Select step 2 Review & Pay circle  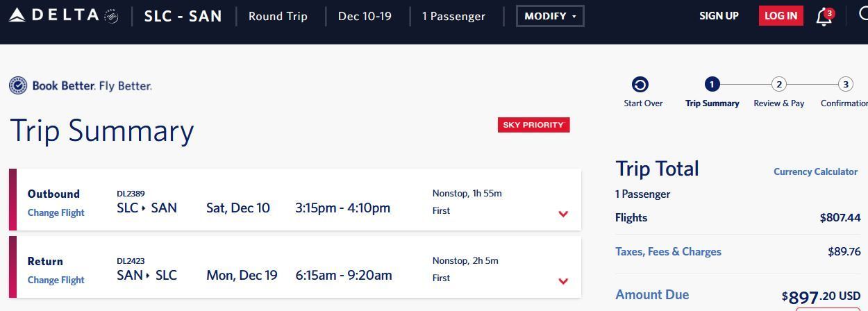pos(779,85)
